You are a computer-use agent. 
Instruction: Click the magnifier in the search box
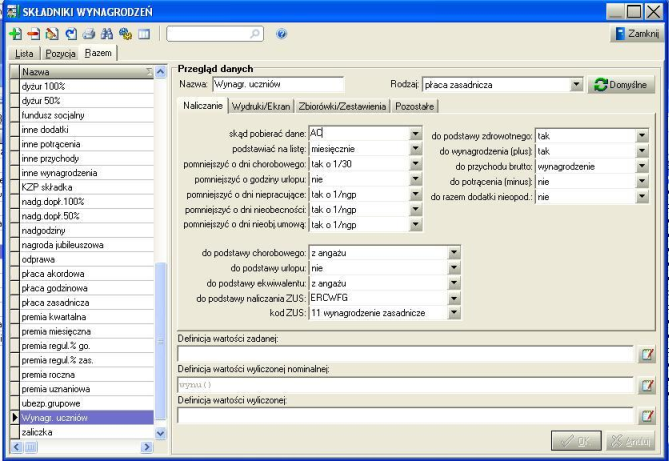(255, 34)
